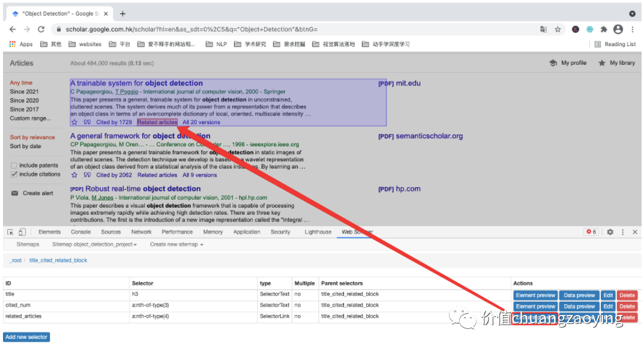Switch to the Application DevTools tab
The width and height of the screenshot is (644, 348).
pyautogui.click(x=247, y=232)
